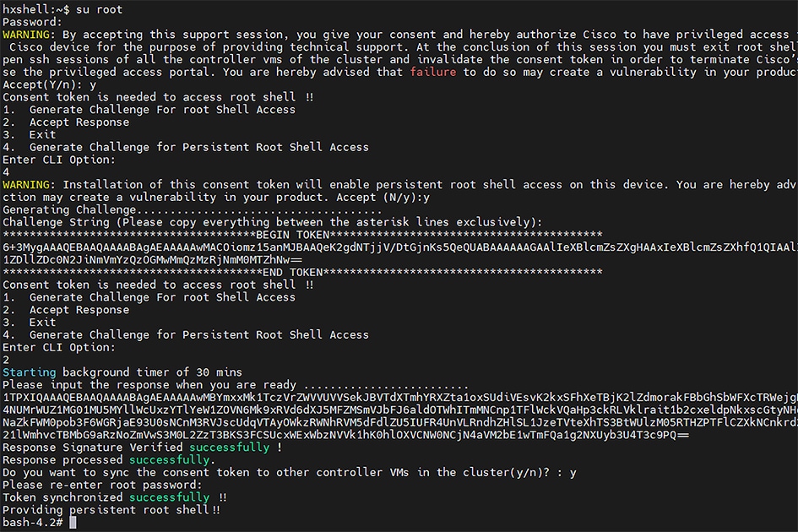Click 'Please re-enter root password' line
Viewport: 798px width, 532px height.
click(102, 486)
